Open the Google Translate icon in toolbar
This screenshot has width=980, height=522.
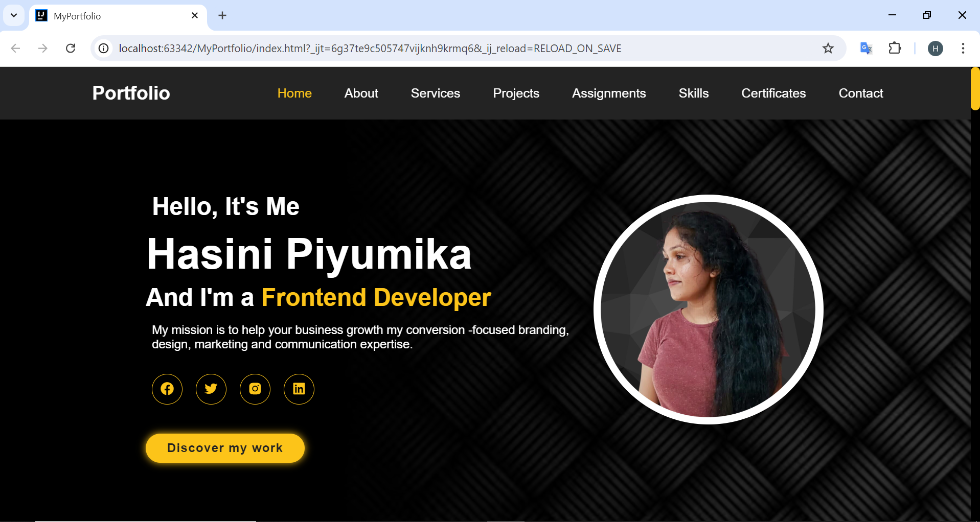(866, 49)
